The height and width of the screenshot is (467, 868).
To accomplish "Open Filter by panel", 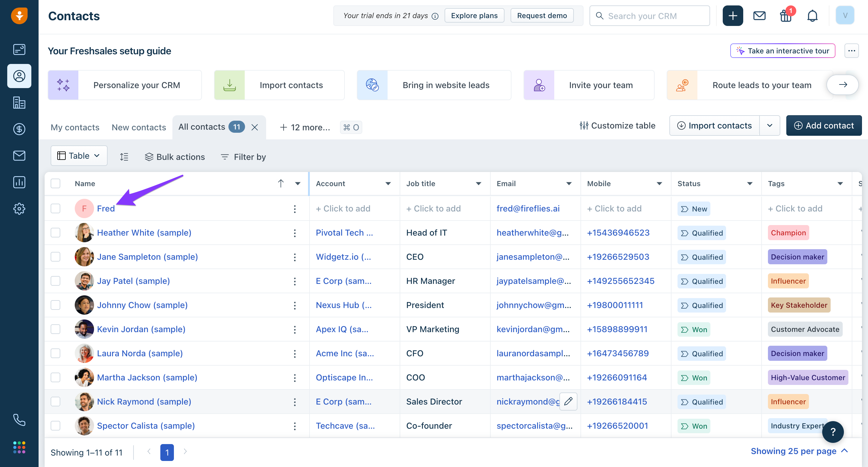I will 243,157.
